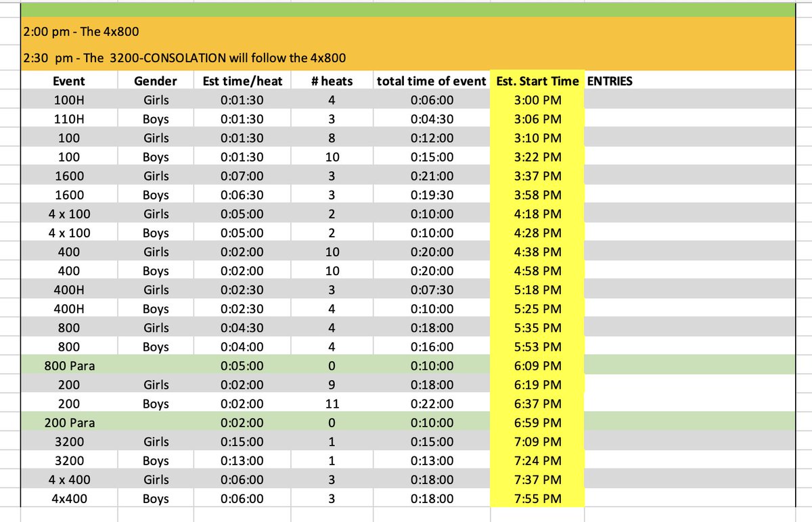Click the '7:55 PM' start time cell
The width and height of the screenshot is (812, 522).
point(537,498)
